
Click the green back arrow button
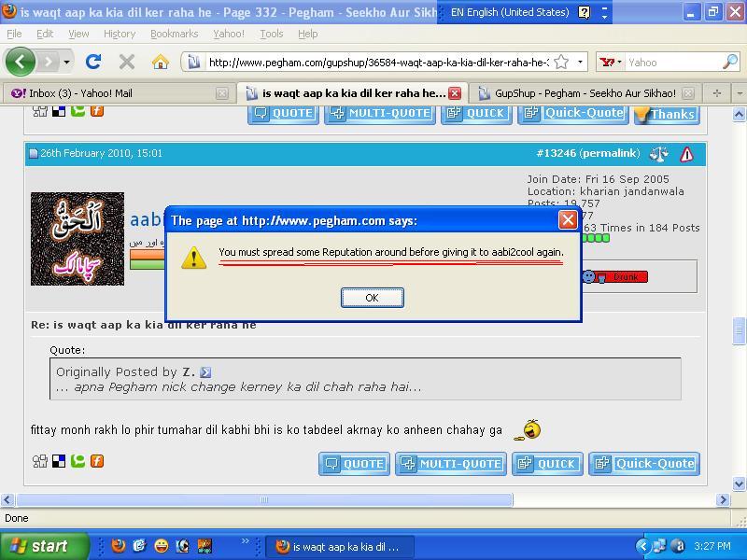[x=21, y=63]
